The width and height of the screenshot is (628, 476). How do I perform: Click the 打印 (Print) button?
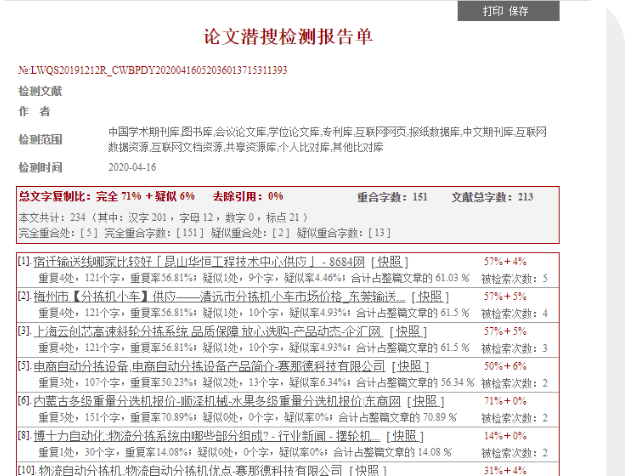coord(493,11)
